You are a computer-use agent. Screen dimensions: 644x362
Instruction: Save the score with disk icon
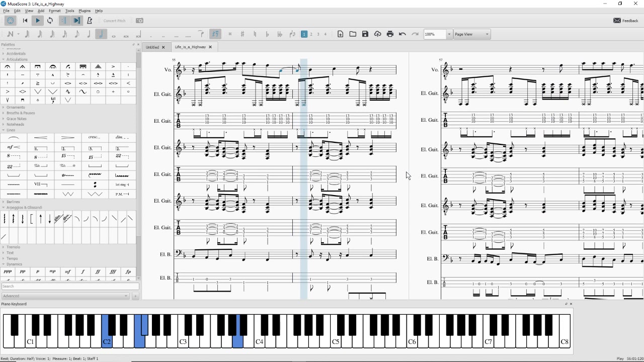click(x=365, y=34)
